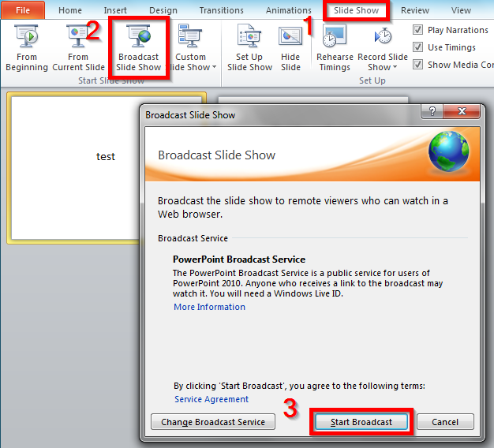Switch to the Insert tab
This screenshot has width=494, height=448.
[x=115, y=10]
